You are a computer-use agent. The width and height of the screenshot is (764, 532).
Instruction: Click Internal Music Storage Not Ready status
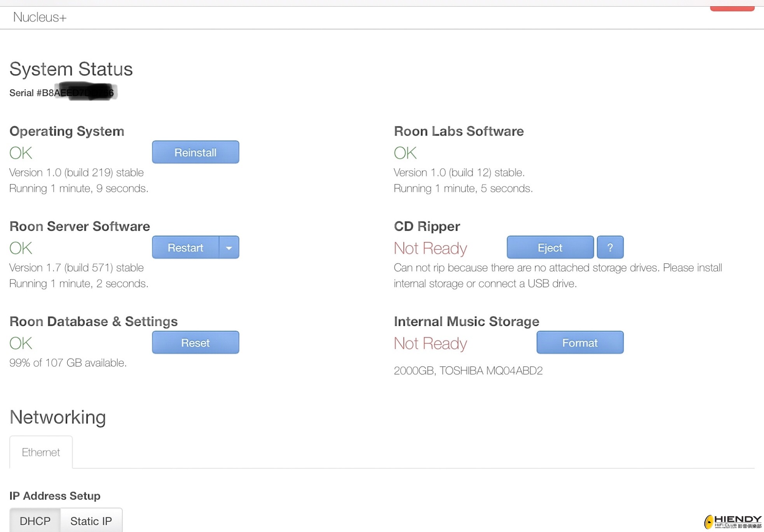[430, 343]
